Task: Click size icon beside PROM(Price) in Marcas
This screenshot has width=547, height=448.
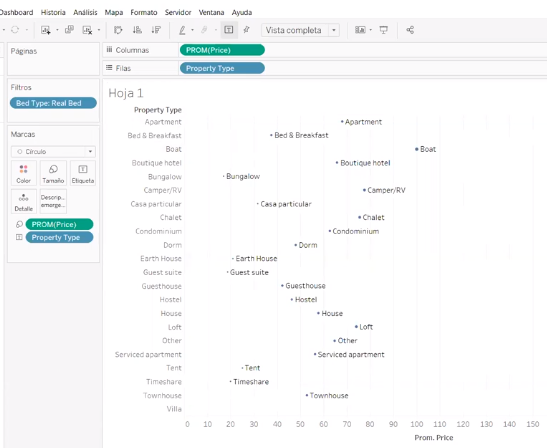Action: (x=19, y=224)
